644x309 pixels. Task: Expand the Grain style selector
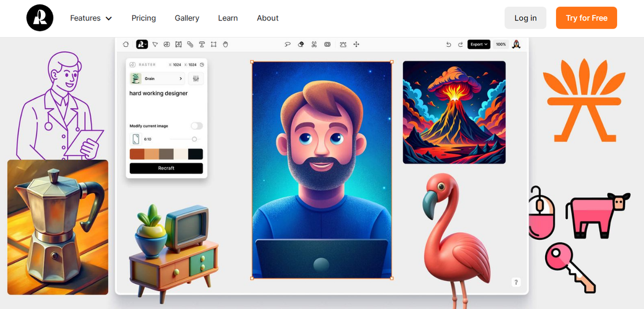tap(157, 78)
